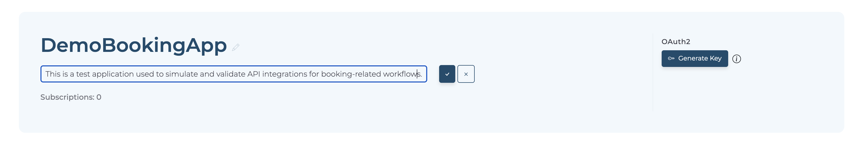Click the info icon next to Generate Key
This screenshot has width=868, height=150.
pyautogui.click(x=737, y=59)
